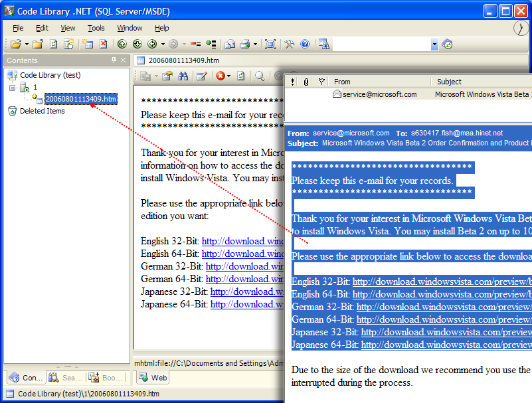Collapse the node labeled 1 in the tree

click(12, 88)
